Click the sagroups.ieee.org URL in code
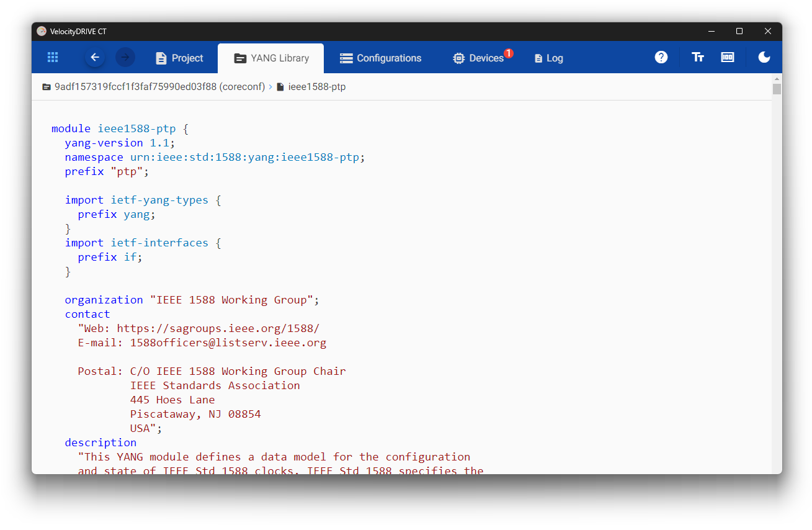The width and height of the screenshot is (812, 530). pos(218,328)
